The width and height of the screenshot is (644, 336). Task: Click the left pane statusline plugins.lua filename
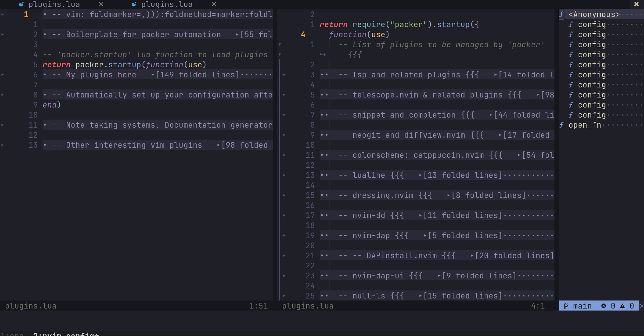click(31, 306)
